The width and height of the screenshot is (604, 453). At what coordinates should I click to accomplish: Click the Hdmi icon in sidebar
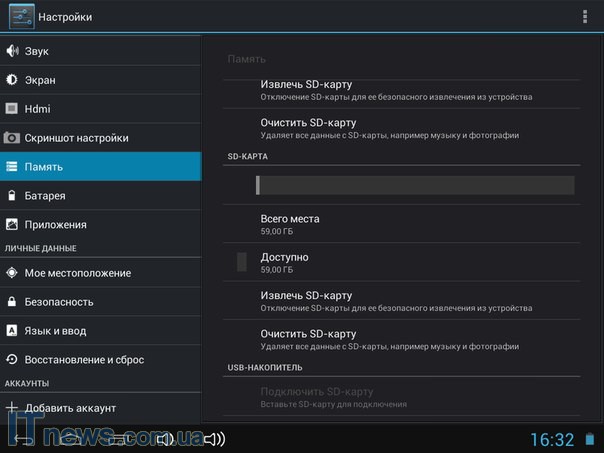12,109
